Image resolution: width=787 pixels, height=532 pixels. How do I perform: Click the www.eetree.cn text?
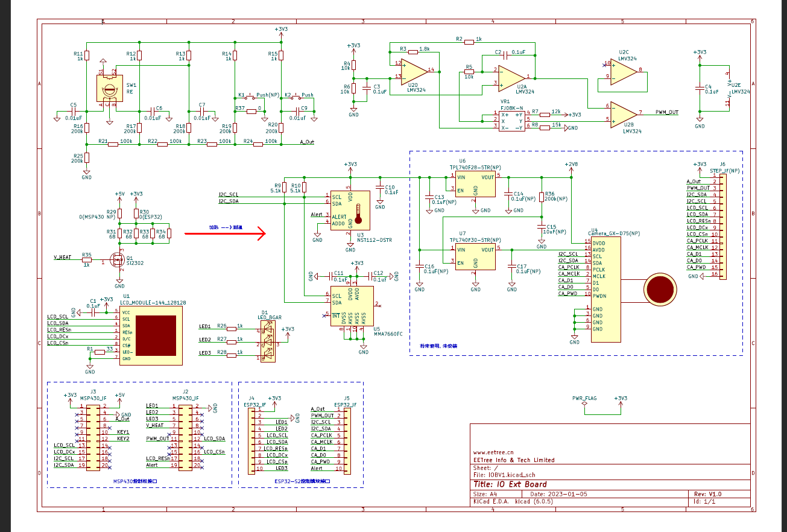pyautogui.click(x=493, y=452)
